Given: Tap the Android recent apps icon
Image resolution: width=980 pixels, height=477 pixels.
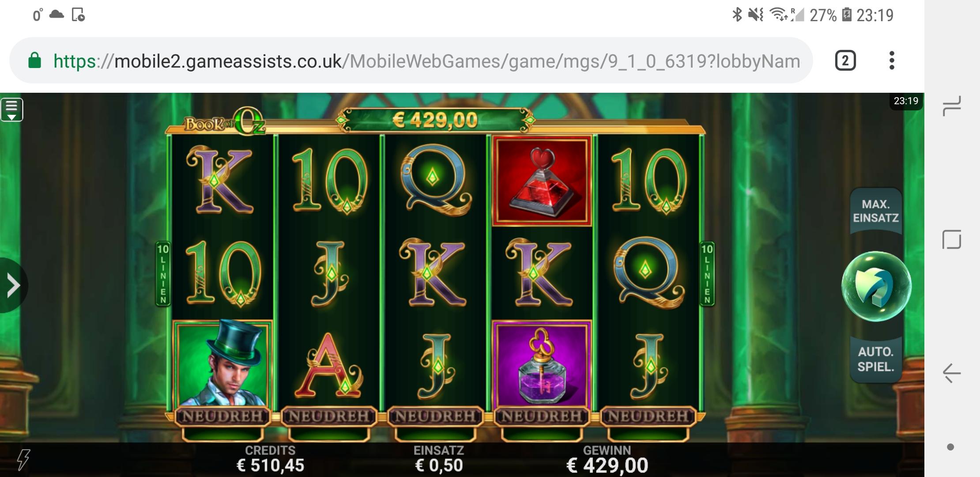Looking at the screenshot, I should coord(952,106).
